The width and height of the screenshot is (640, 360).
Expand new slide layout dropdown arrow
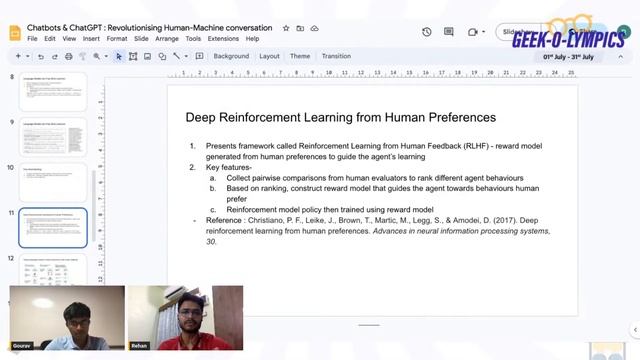click(x=28, y=56)
